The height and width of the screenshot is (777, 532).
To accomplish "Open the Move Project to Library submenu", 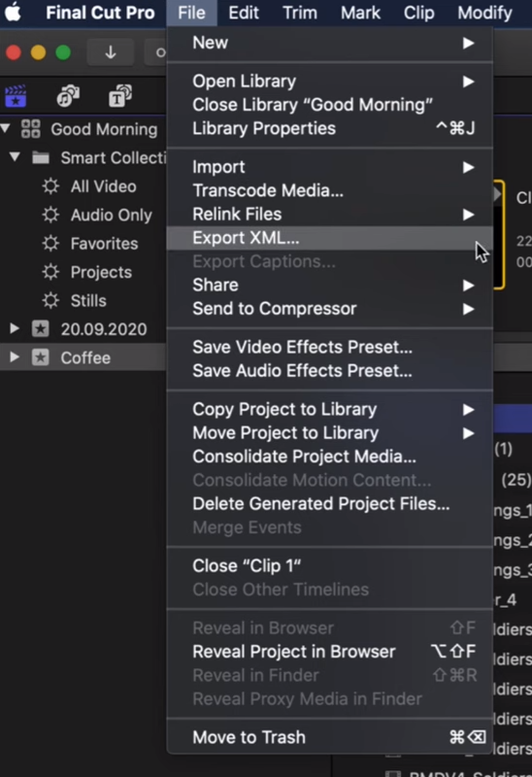I will [x=330, y=433].
